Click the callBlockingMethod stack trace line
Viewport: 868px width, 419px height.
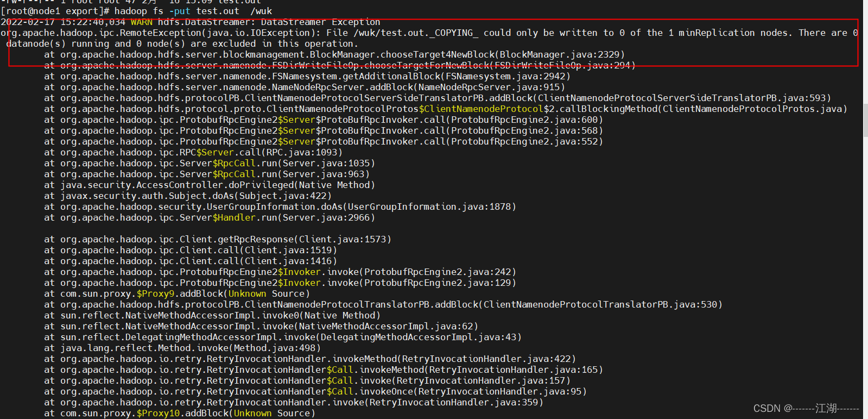click(446, 109)
